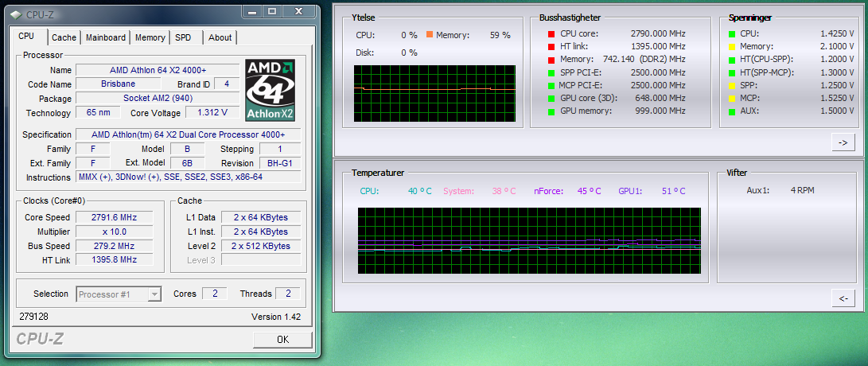This screenshot has height=366, width=868.
Task: Click the processor Name field
Action: pos(158,70)
